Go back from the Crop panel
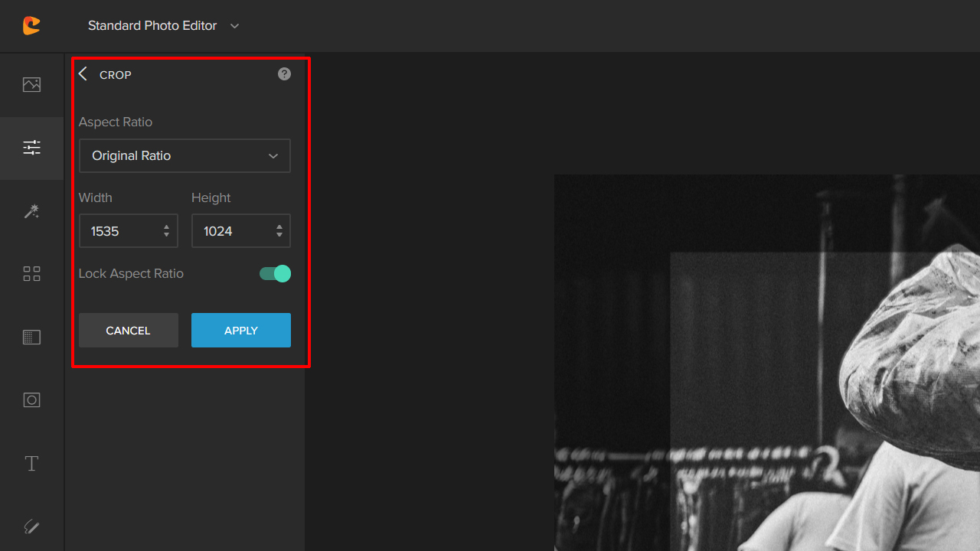Viewport: 980px width, 551px height. [x=83, y=73]
